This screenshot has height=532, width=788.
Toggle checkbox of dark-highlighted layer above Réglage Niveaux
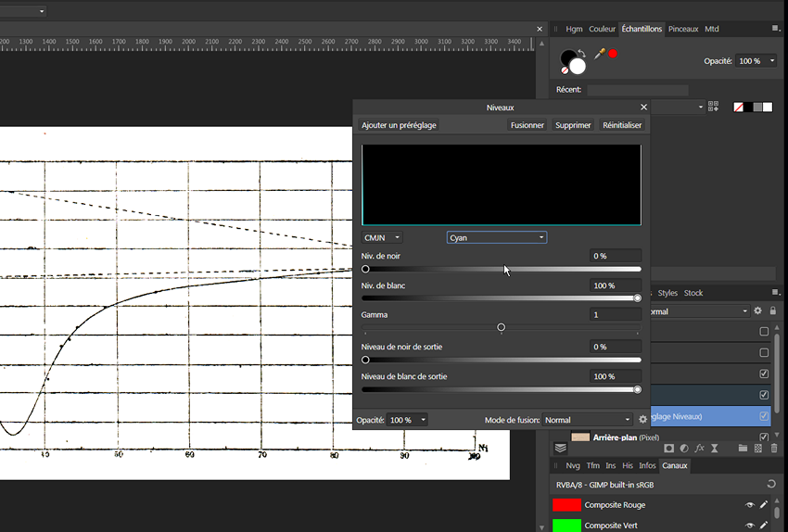[764, 395]
